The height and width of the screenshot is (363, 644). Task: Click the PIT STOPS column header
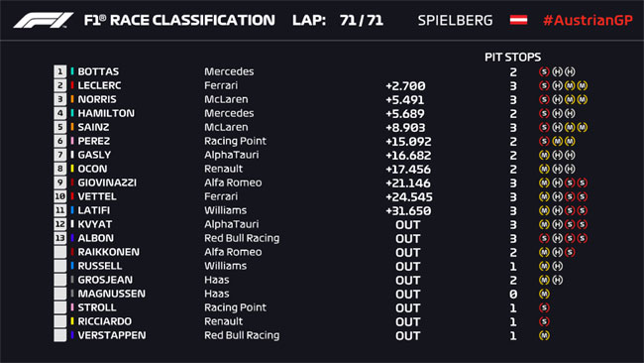click(512, 58)
